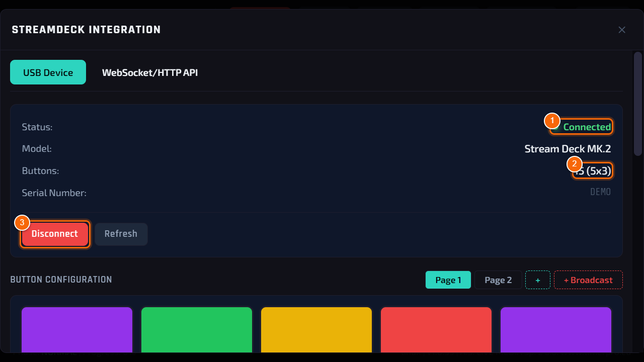644x362 pixels.
Task: Switch to Page 2
Action: (498, 280)
